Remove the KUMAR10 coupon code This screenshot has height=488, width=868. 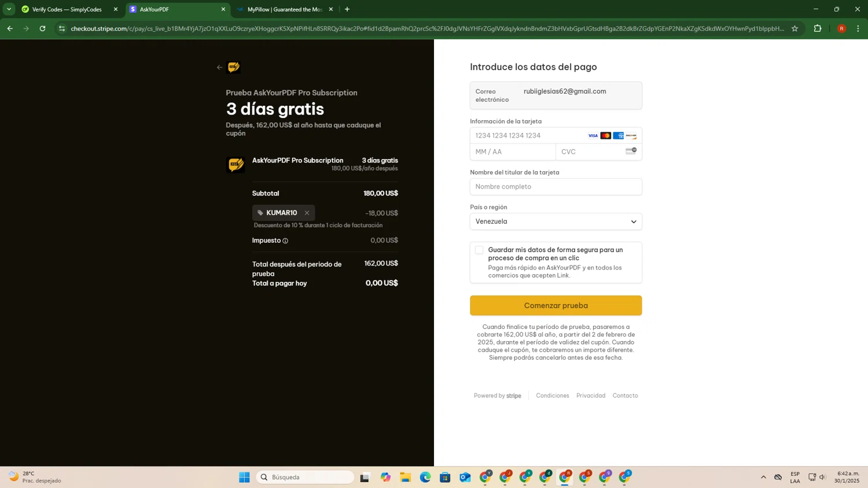(307, 213)
